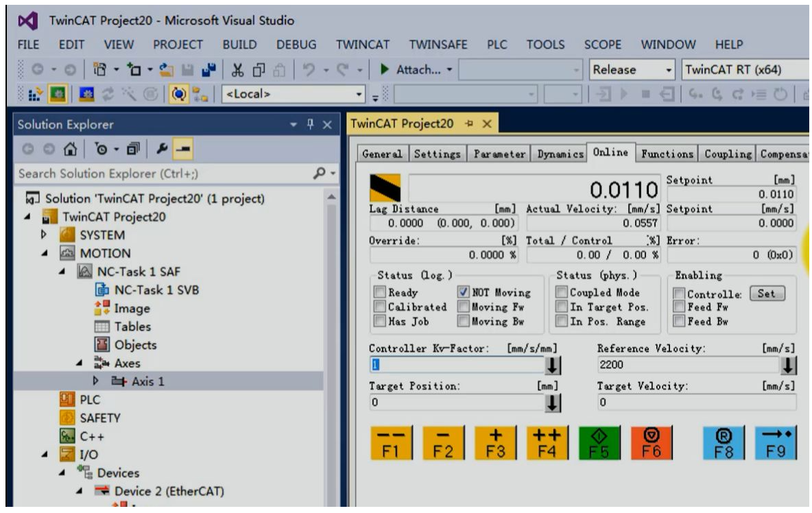This screenshot has height=513, width=812.
Task: Toggle the Moving Fw checkbox
Action: pyautogui.click(x=464, y=307)
